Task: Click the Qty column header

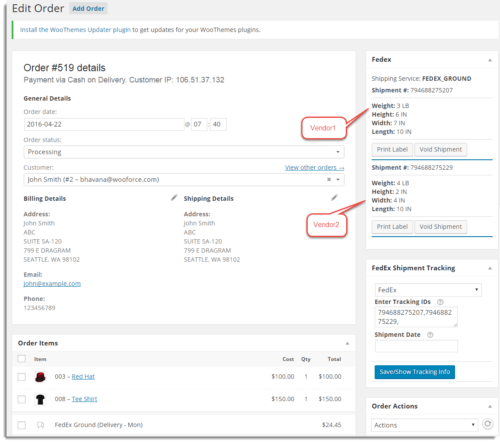Action: pyautogui.click(x=306, y=359)
